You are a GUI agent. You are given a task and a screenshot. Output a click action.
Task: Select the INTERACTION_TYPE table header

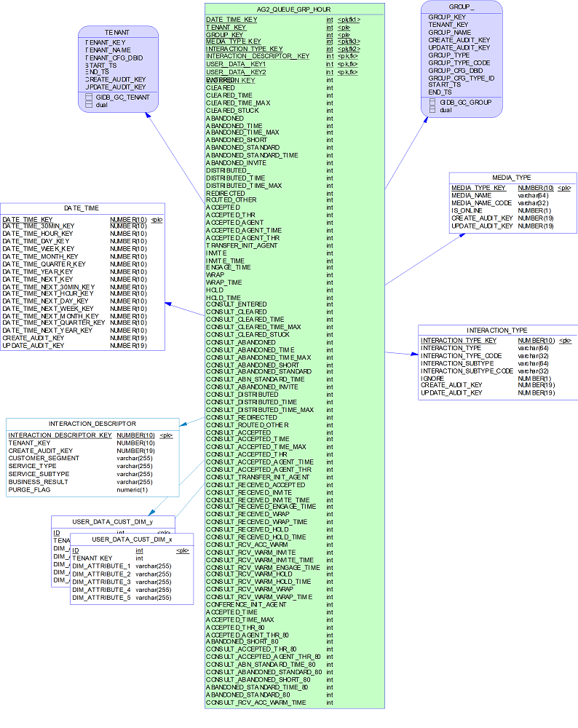pyautogui.click(x=497, y=330)
